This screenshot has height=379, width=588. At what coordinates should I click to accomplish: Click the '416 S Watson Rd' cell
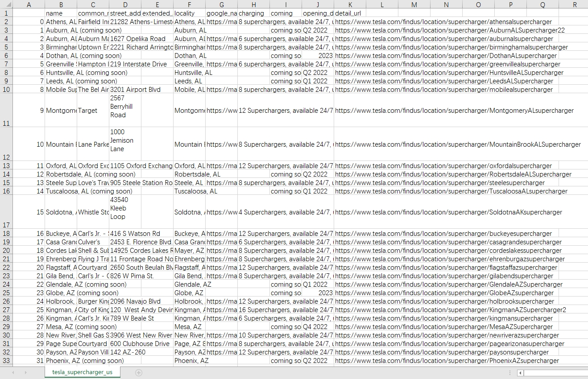tap(135, 234)
